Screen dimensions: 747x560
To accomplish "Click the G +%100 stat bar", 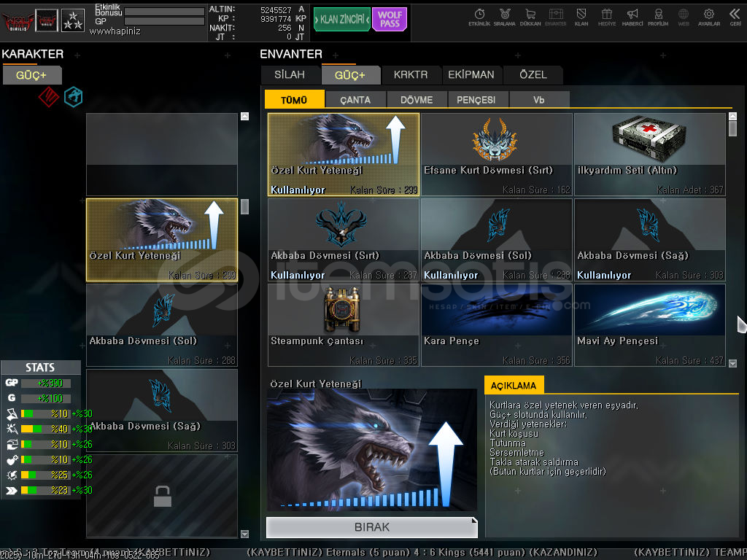I will [46, 398].
